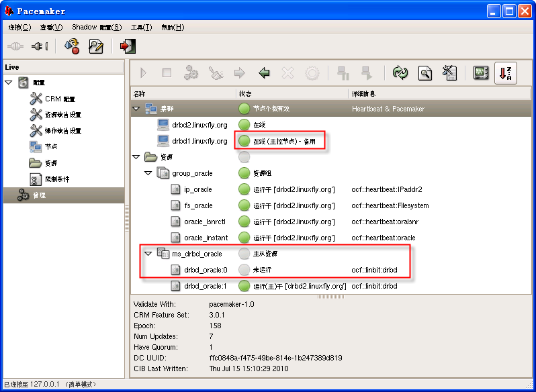Viewport: 536px width, 392px height.
Task: Collapse the 集群 cluster row
Action: coord(136,109)
